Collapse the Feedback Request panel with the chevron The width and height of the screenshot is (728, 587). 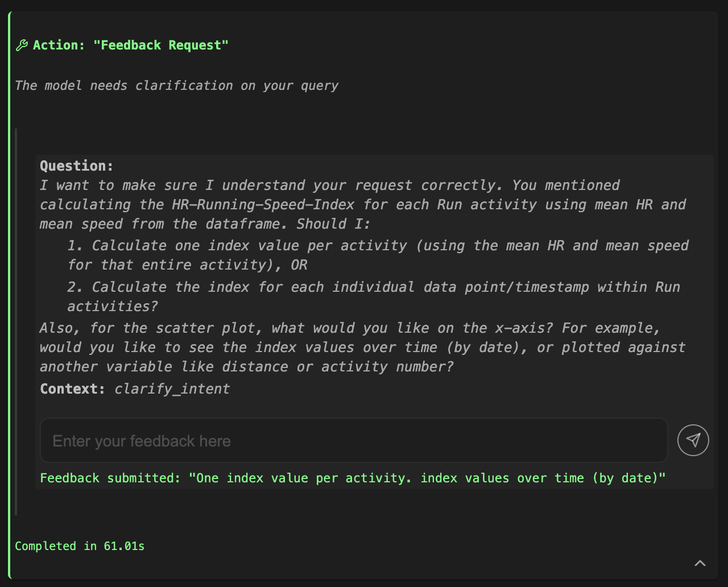click(x=700, y=563)
